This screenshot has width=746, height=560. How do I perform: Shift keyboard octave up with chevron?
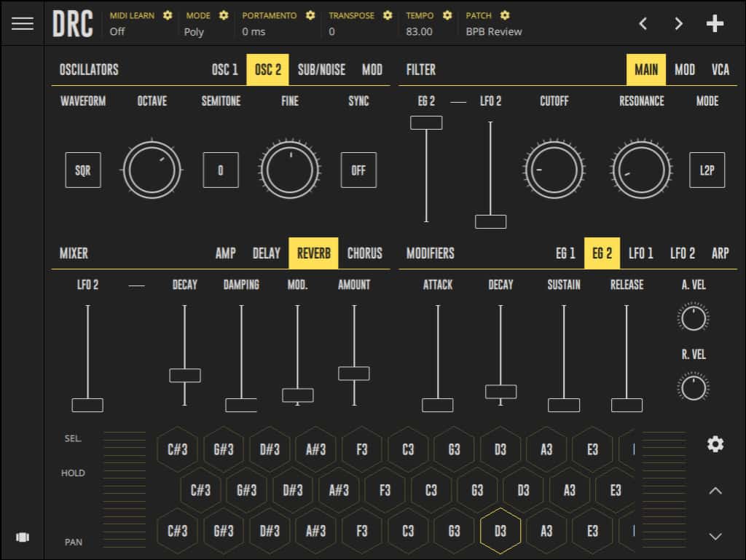click(715, 491)
